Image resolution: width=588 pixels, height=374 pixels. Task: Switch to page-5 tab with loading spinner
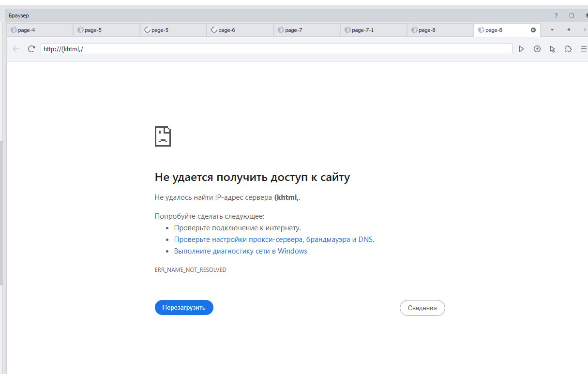[x=173, y=30]
